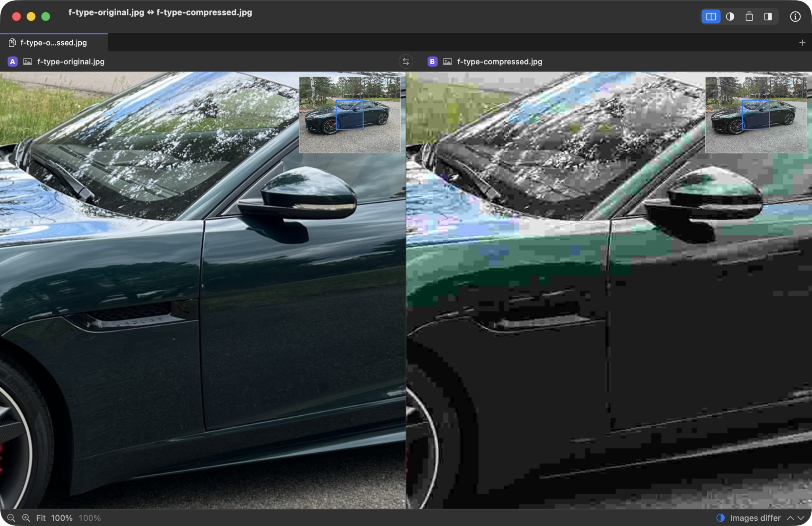Click the B side badge
The height and width of the screenshot is (526, 812).
432,61
